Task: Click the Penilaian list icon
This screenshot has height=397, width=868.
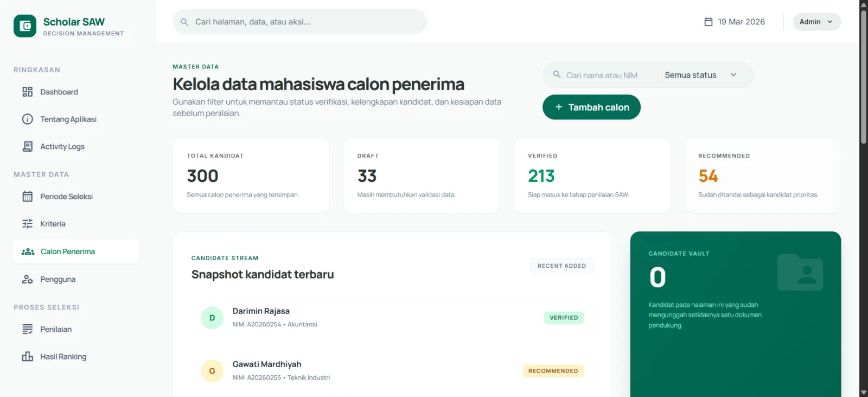Action: click(x=27, y=329)
